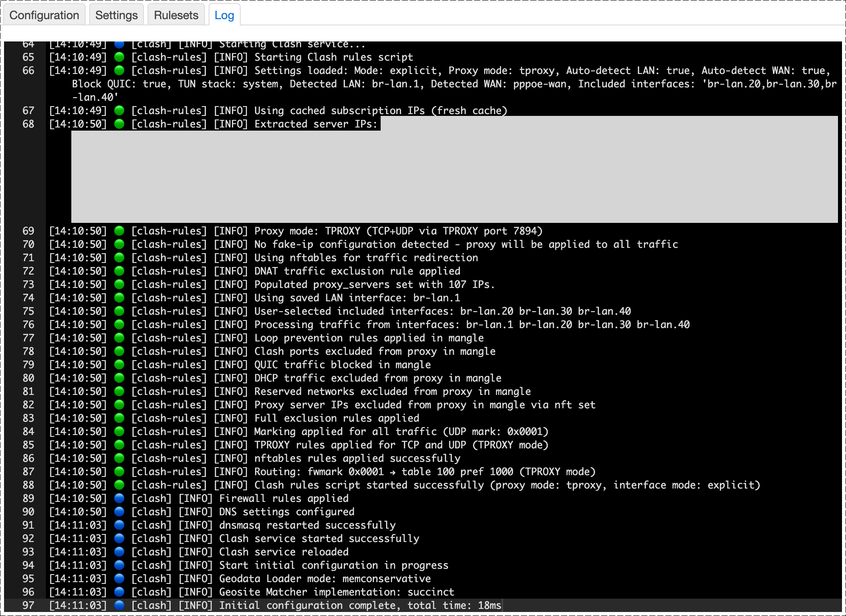This screenshot has height=616, width=846.
Task: Click text 'Start initial configuration in progress'
Action: tap(334, 565)
